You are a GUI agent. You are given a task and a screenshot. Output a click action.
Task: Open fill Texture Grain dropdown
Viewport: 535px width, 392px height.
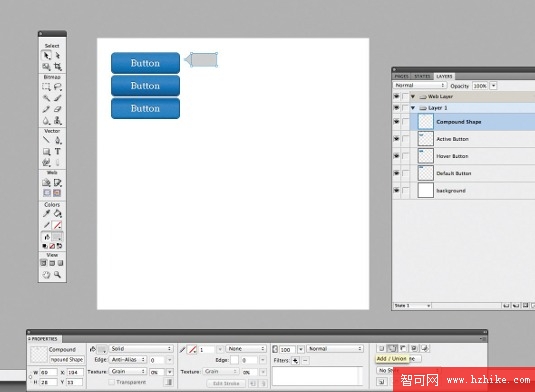coord(128,371)
